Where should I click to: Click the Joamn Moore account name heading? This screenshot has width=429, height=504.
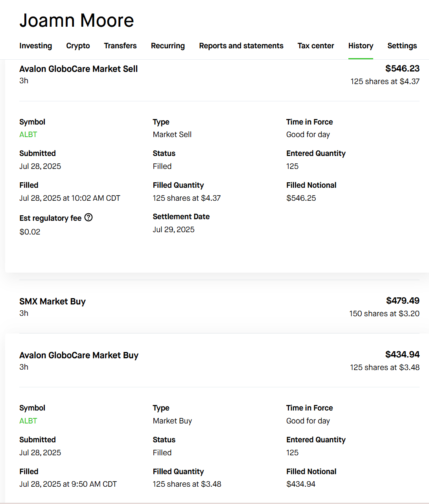[77, 20]
